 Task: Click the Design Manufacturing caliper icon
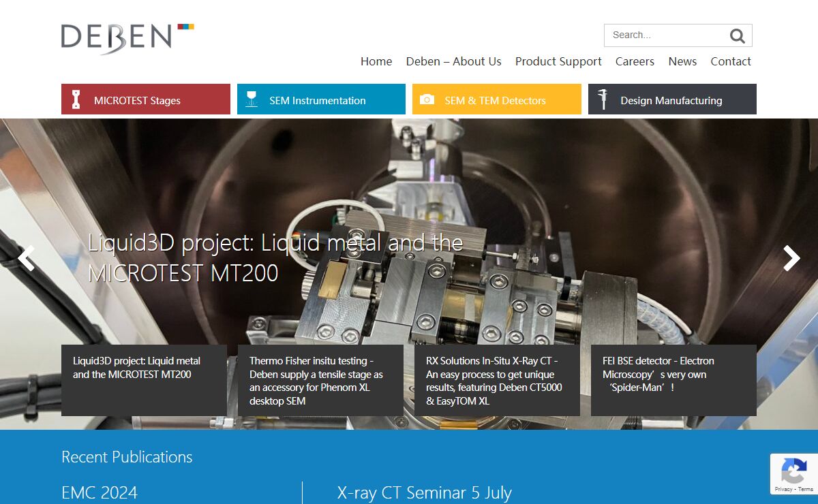point(603,99)
